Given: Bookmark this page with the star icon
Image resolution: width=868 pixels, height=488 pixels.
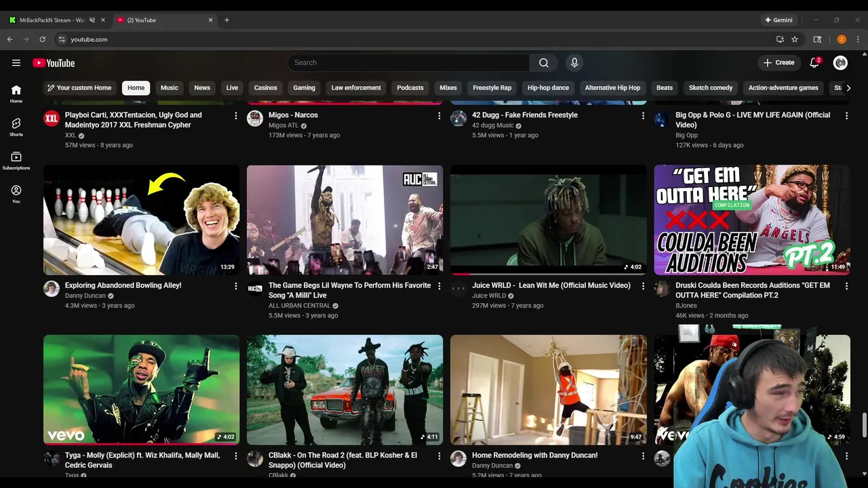Looking at the screenshot, I should click(x=795, y=39).
